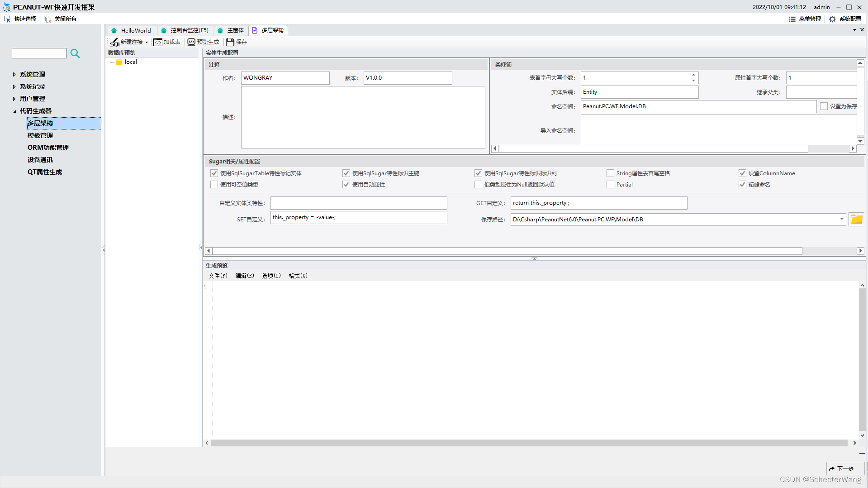Click the 快速选择 cursor icon
The width and height of the screenshot is (868, 488).
(x=7, y=19)
